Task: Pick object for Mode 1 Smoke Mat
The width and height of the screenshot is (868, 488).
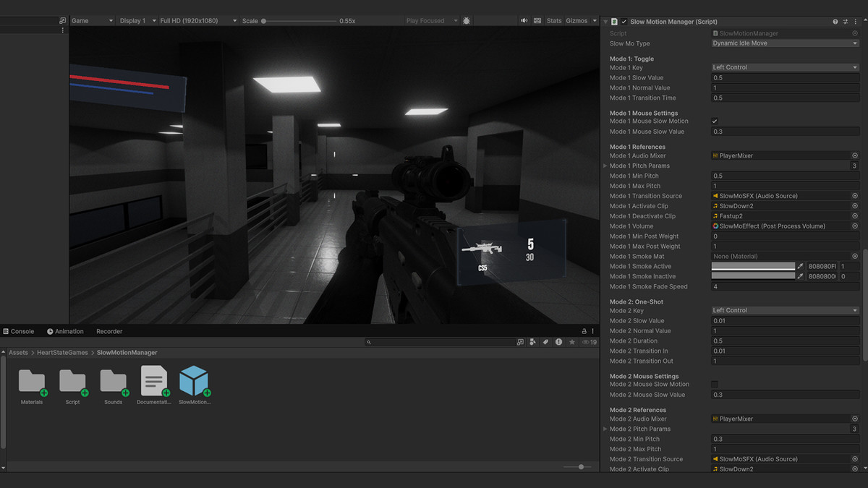Action: (x=854, y=256)
